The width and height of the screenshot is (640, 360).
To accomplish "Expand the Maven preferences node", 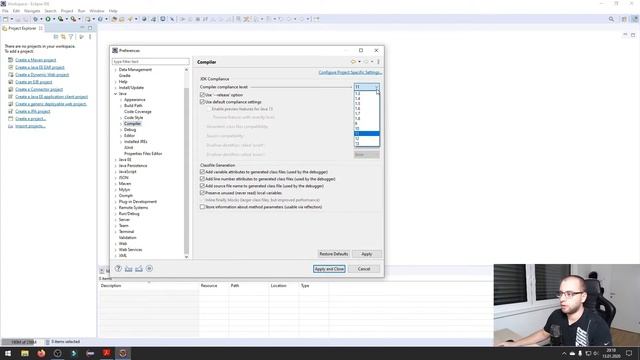I will click(x=116, y=184).
